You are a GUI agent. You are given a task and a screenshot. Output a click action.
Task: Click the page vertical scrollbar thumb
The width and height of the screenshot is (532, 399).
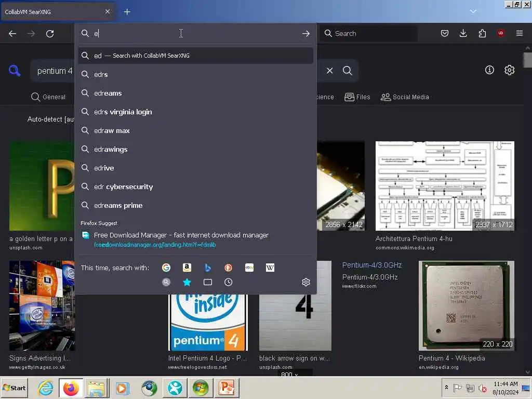click(528, 60)
